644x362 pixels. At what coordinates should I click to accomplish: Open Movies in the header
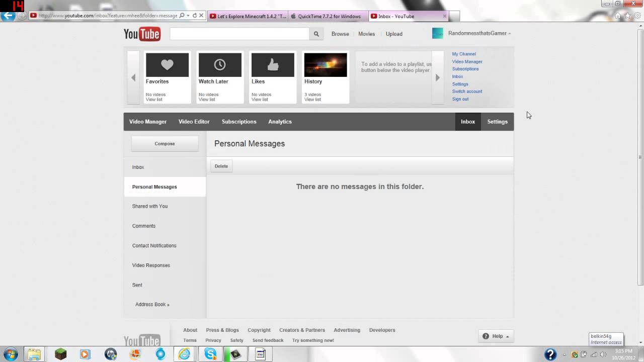coord(366,34)
